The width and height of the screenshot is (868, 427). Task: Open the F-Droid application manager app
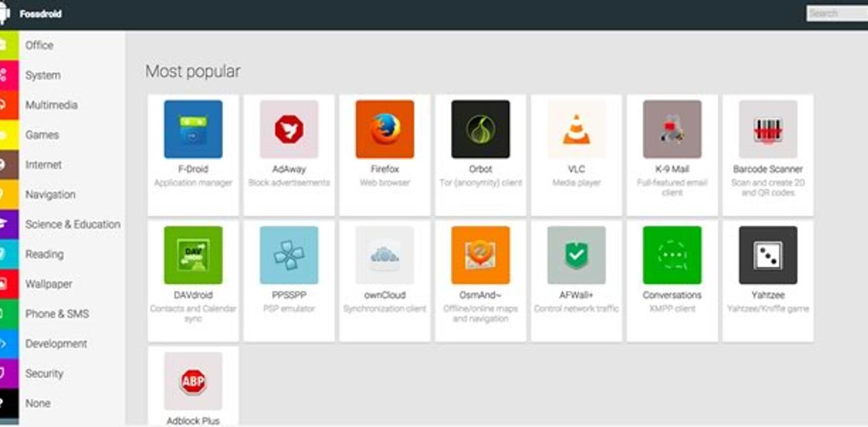tap(193, 129)
